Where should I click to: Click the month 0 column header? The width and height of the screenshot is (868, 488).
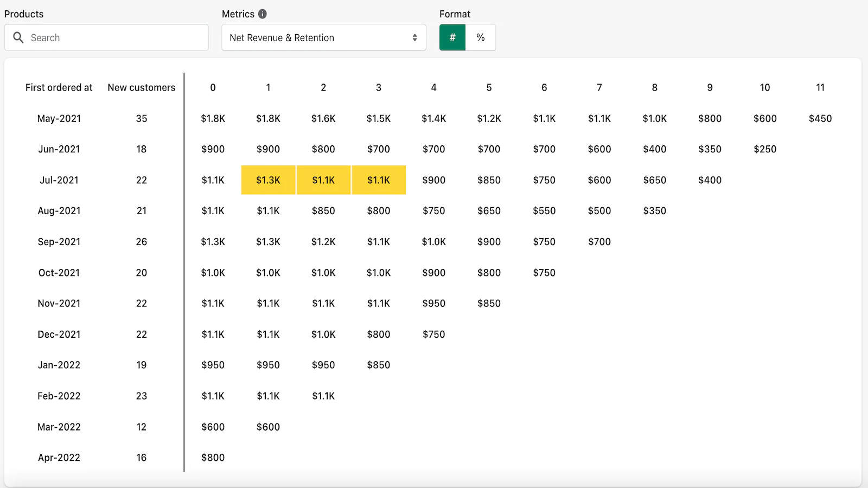[x=213, y=87]
